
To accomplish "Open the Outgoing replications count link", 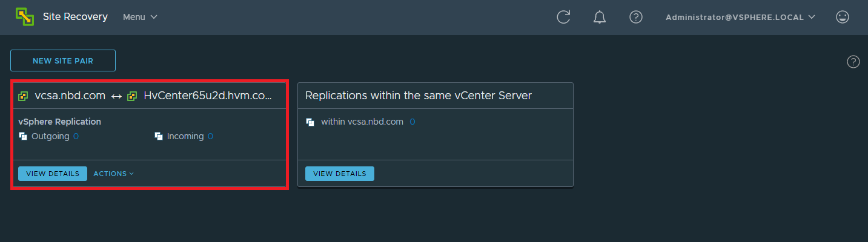I will (76, 136).
